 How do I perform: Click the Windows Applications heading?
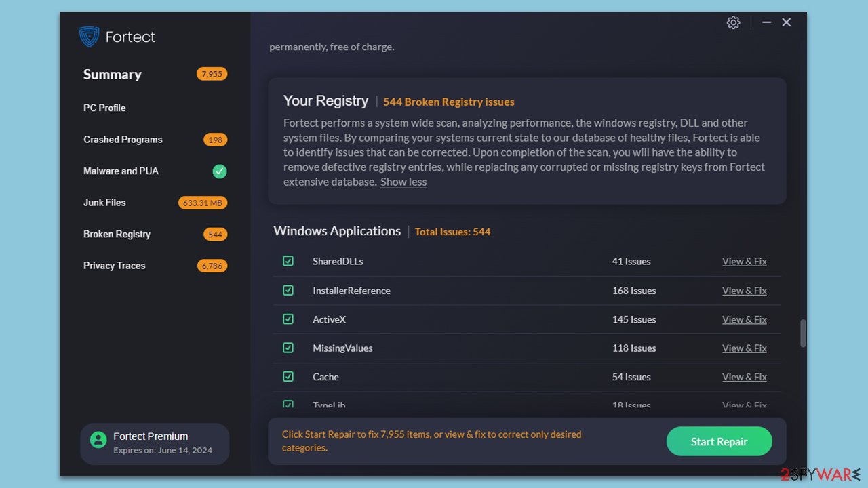(x=337, y=231)
